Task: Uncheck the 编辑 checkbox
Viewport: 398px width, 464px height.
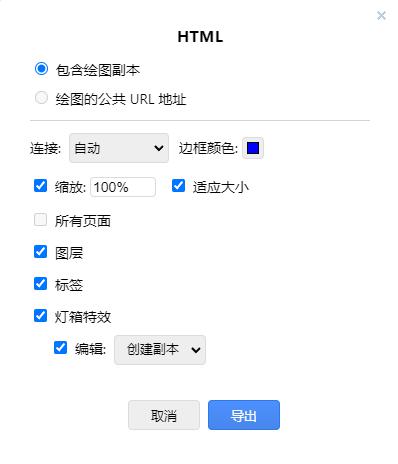Action: (x=60, y=348)
